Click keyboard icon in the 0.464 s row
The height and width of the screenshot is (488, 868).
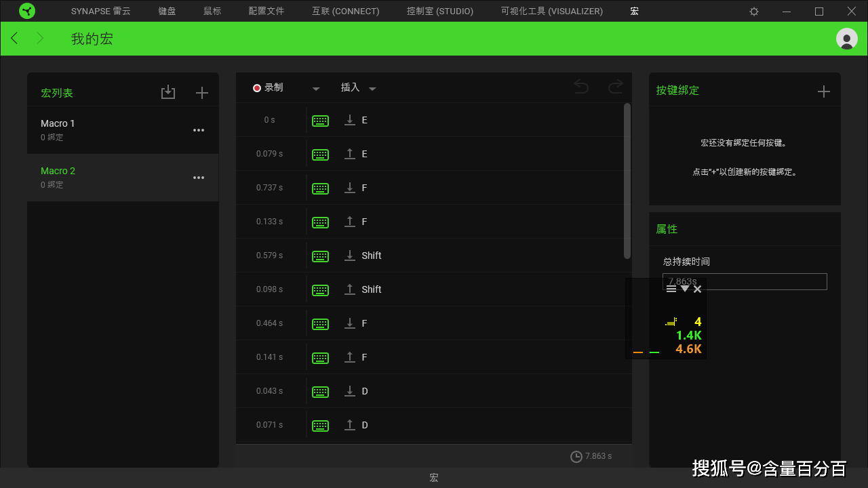pos(320,324)
